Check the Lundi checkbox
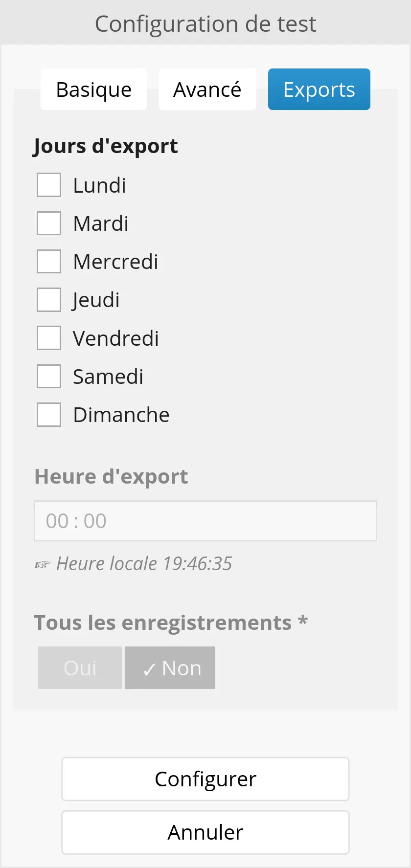 coord(49,185)
